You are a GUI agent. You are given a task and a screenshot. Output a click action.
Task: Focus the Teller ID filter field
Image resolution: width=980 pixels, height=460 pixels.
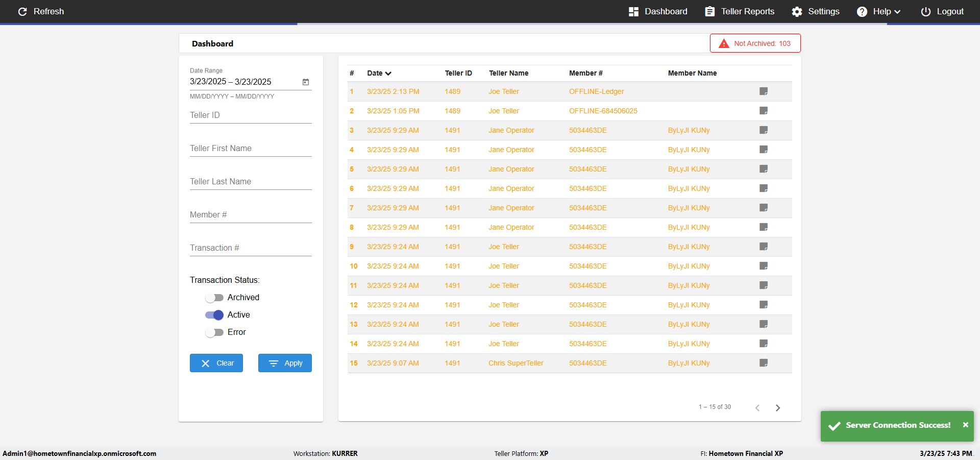251,115
